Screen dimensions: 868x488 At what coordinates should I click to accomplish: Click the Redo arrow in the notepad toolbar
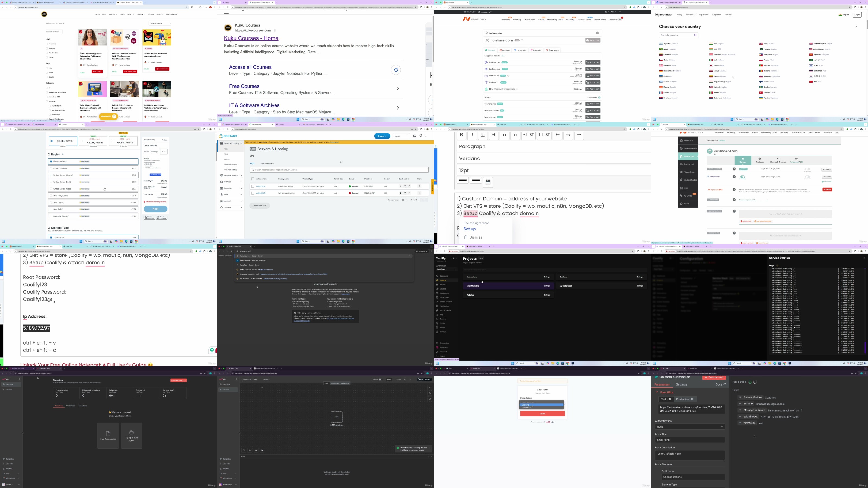[515, 135]
